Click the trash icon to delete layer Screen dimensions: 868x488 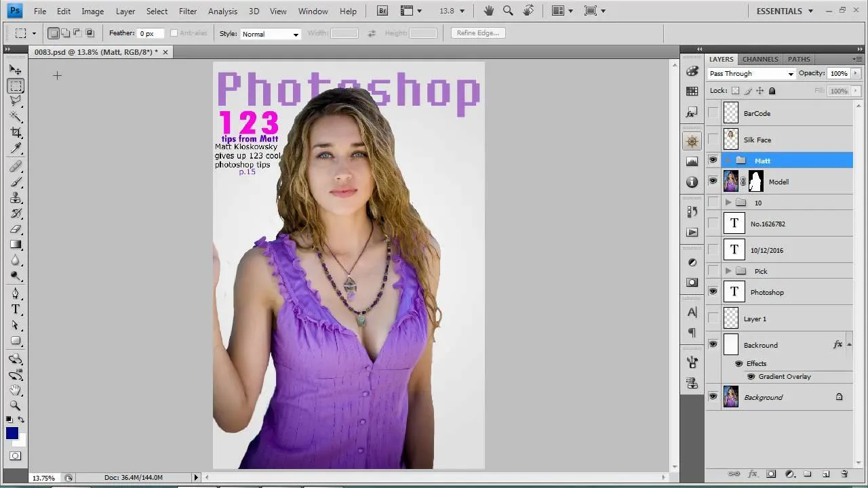[844, 474]
